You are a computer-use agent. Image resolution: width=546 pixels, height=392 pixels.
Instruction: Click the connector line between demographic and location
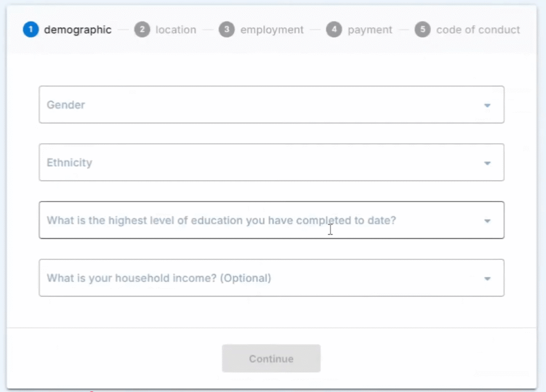[123, 30]
